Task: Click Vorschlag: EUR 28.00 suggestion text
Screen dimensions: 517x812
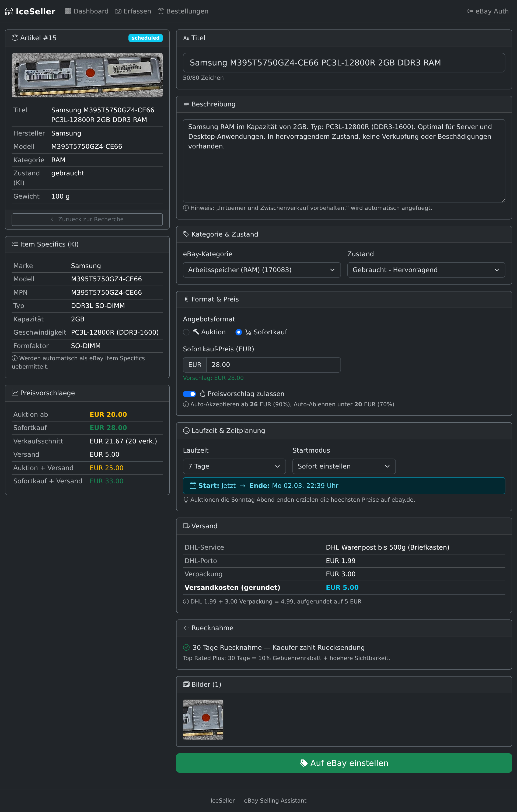Action: pyautogui.click(x=213, y=378)
